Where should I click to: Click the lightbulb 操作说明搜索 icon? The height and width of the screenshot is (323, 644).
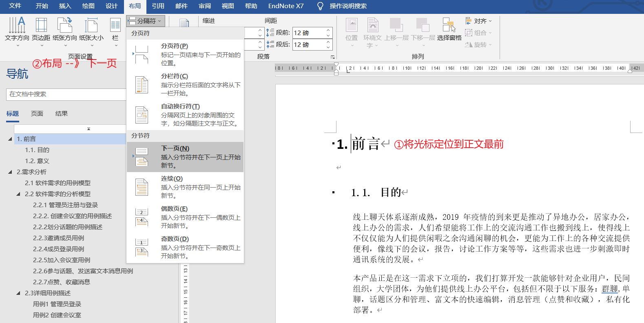pyautogui.click(x=321, y=6)
